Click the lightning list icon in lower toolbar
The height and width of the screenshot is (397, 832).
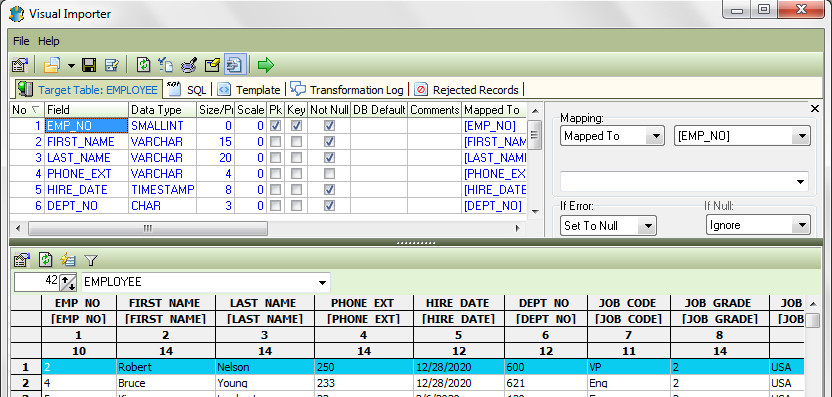tap(68, 260)
